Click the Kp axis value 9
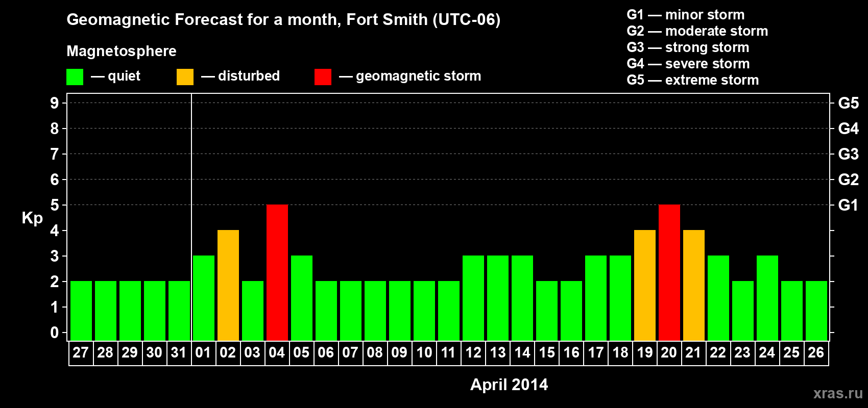The width and height of the screenshot is (868, 408). (55, 103)
